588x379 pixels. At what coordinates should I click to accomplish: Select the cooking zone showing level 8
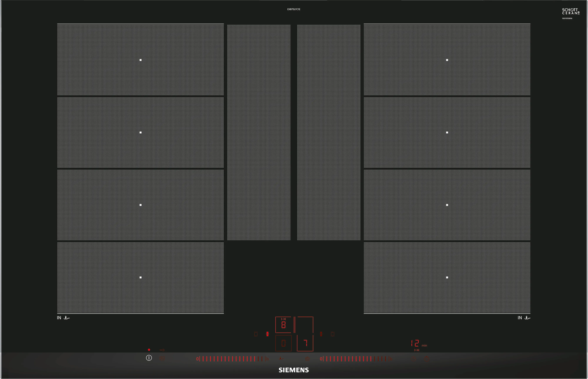(x=283, y=325)
